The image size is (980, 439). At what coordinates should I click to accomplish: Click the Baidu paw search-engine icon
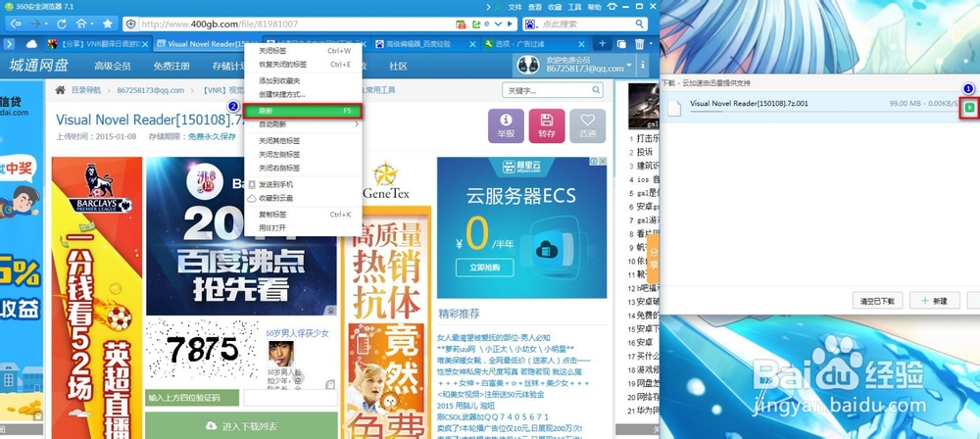click(530, 24)
